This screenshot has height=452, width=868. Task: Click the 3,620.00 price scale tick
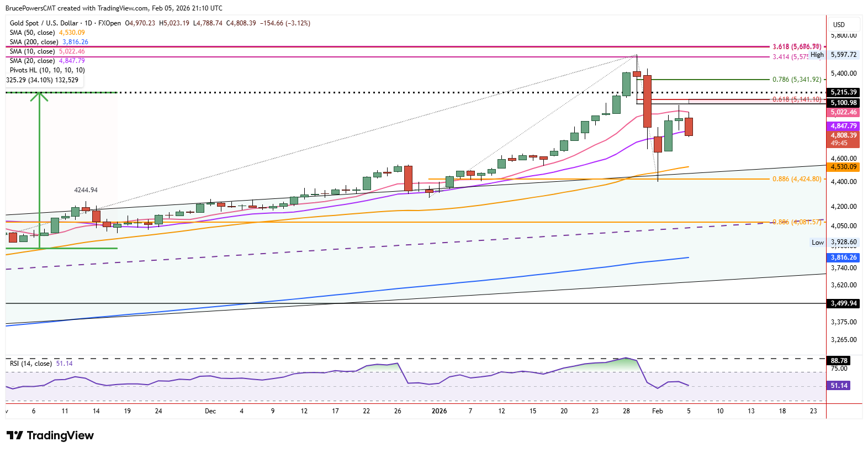point(844,285)
